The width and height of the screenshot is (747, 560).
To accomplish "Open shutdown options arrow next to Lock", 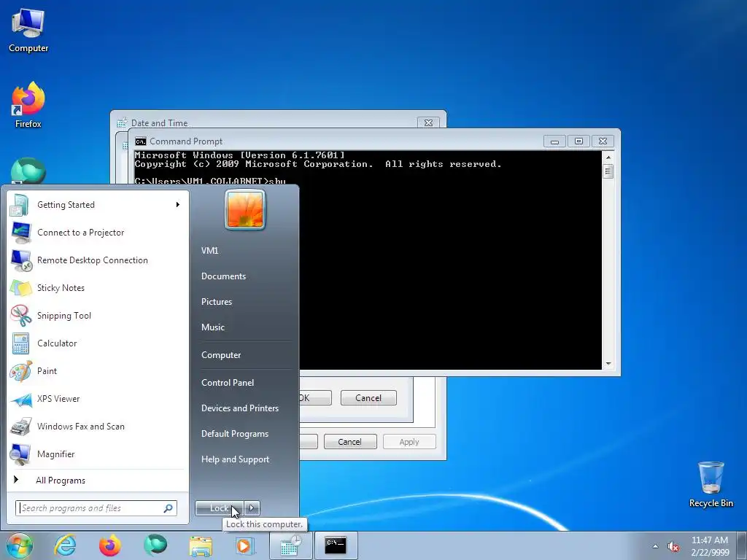I will [x=252, y=508].
